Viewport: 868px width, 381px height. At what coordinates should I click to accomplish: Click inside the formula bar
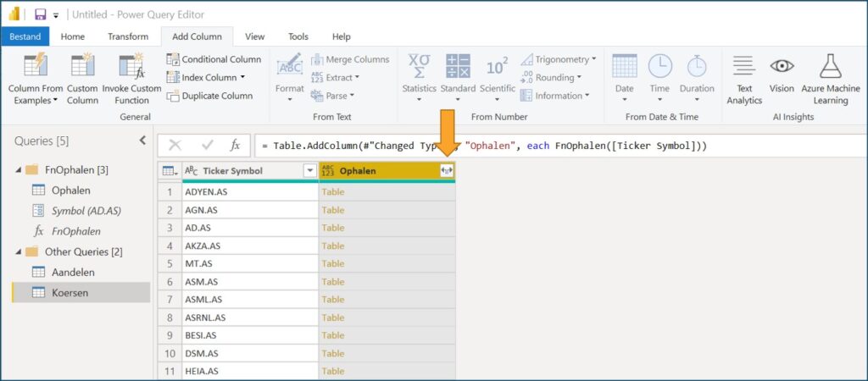(x=559, y=146)
